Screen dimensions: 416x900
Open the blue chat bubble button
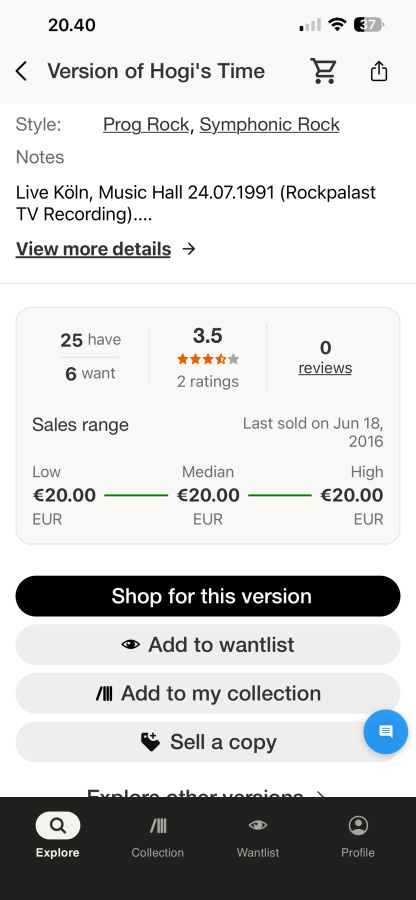pos(386,731)
